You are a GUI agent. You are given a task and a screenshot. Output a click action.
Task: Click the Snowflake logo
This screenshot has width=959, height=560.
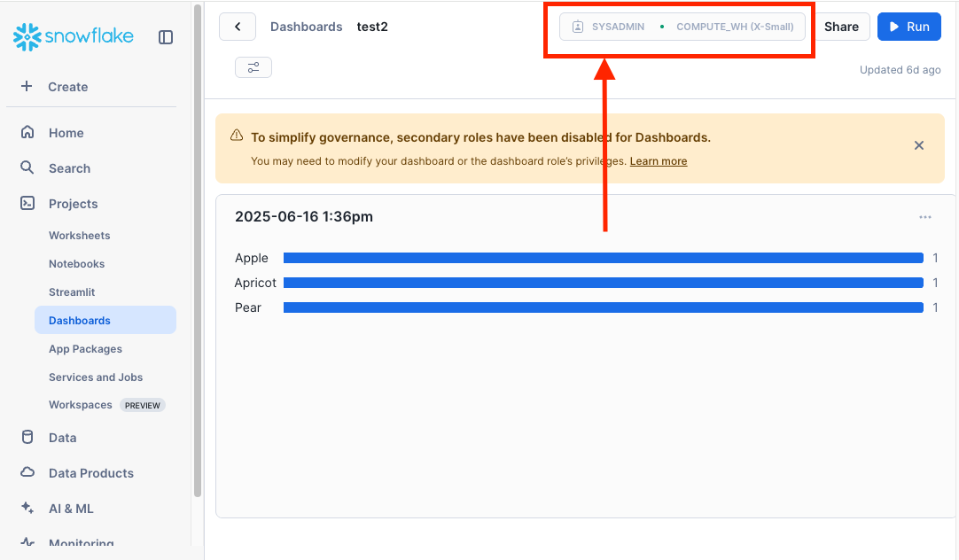click(x=74, y=36)
